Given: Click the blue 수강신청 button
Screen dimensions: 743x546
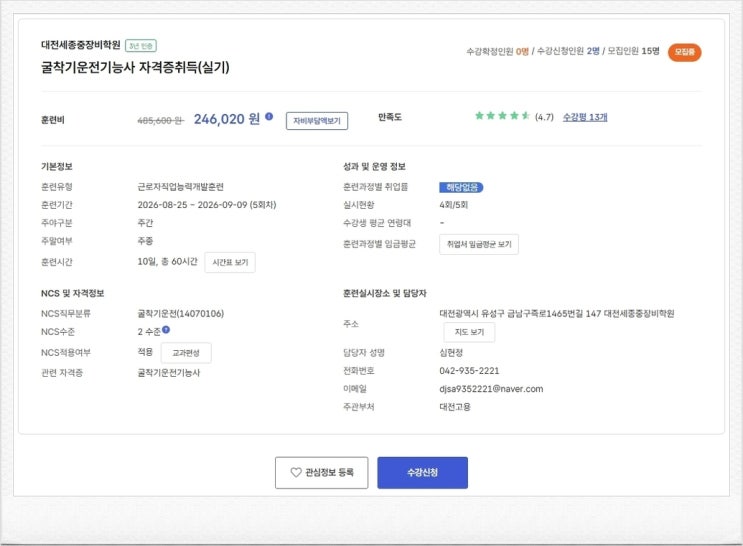Looking at the screenshot, I should [422, 473].
